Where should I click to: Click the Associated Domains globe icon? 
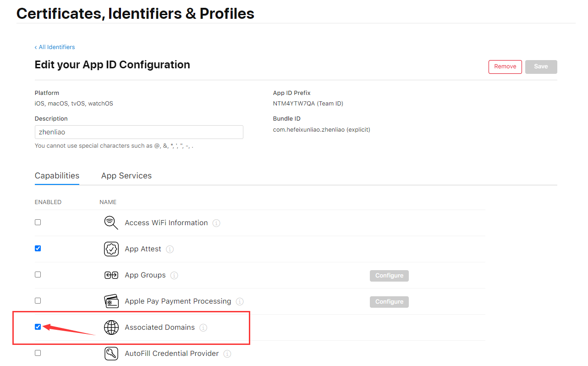click(111, 327)
